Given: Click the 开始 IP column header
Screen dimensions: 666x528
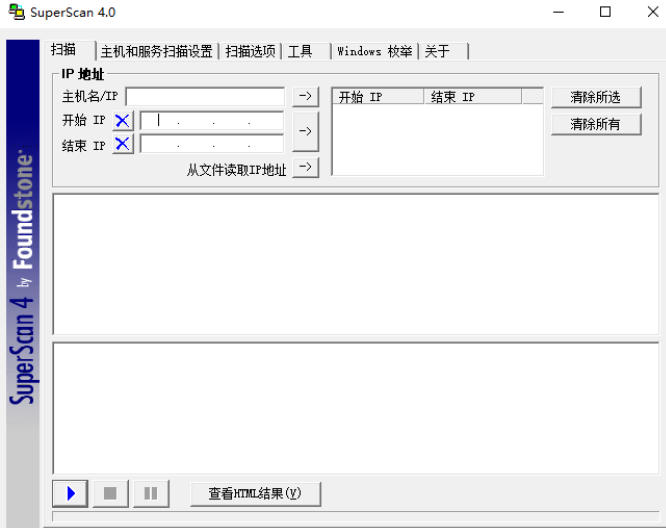Looking at the screenshot, I should coord(378,96).
